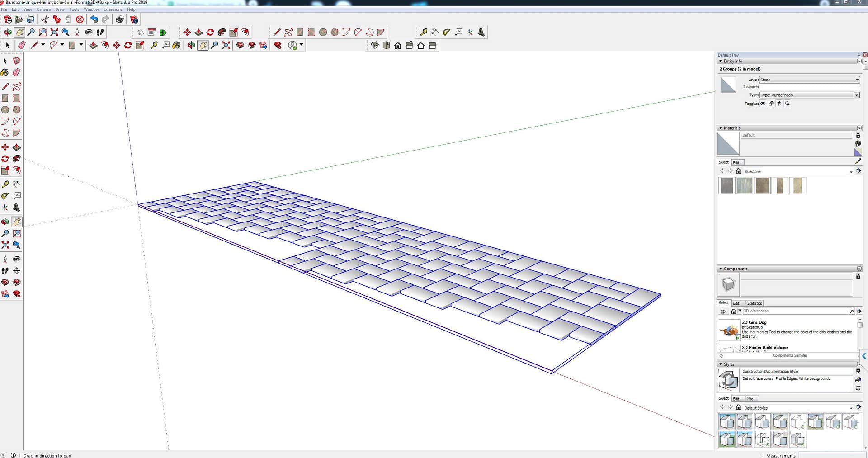Pick the Paint Bucket tool in the left toolbar
Viewport: 868px width, 458px height.
(5, 72)
